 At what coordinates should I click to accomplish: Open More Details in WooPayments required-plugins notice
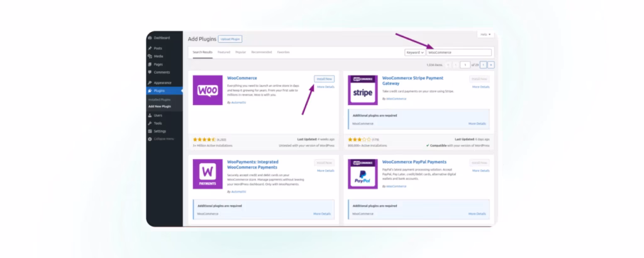point(322,214)
